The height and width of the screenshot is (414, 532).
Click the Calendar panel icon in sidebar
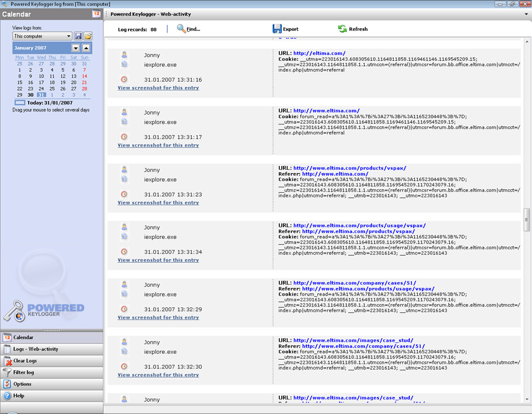pyautogui.click(x=7, y=338)
